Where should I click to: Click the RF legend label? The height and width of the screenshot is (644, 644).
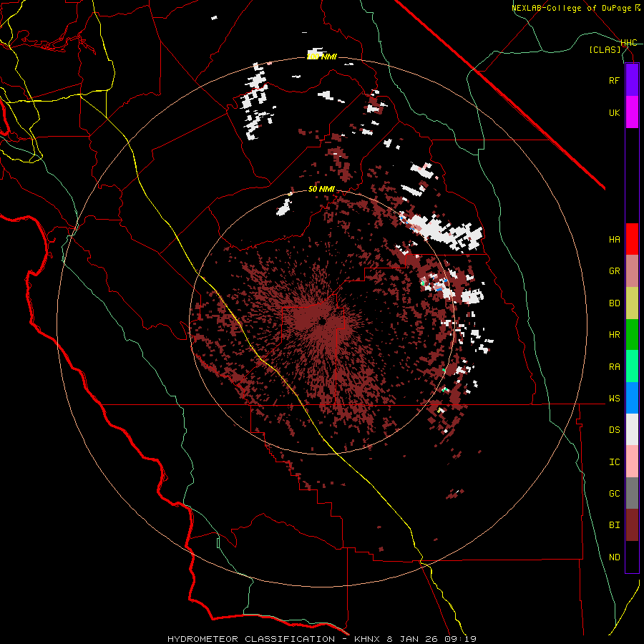pos(614,80)
